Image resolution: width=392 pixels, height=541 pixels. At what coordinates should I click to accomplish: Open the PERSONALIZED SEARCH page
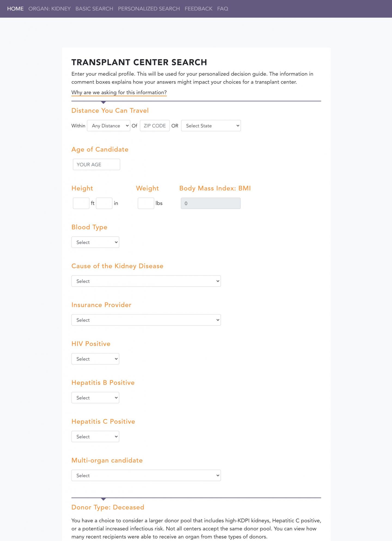point(148,8)
